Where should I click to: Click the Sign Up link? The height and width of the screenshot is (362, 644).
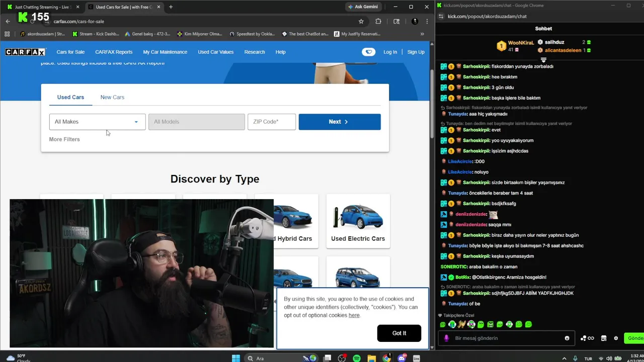coord(416,52)
